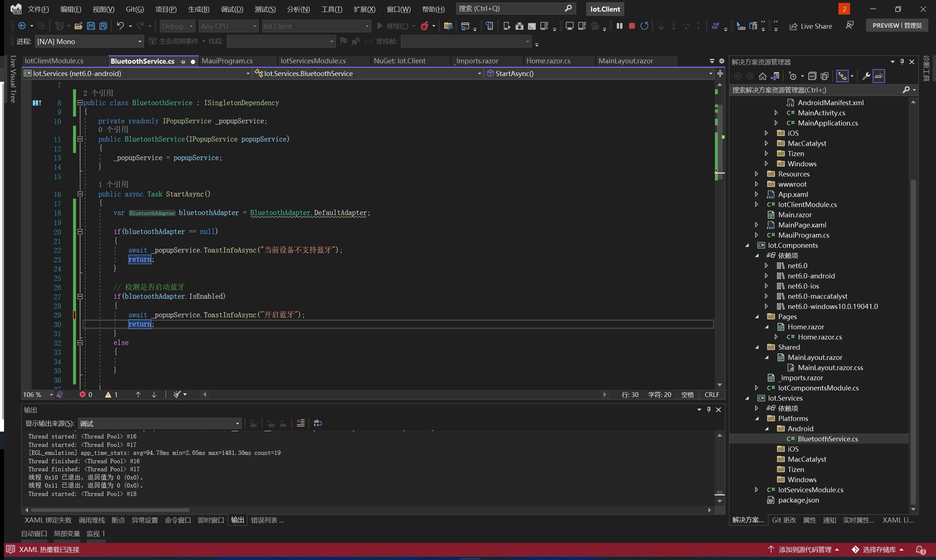
Task: Toggle auto-hide pin on Solution Explorer
Action: pos(902,62)
